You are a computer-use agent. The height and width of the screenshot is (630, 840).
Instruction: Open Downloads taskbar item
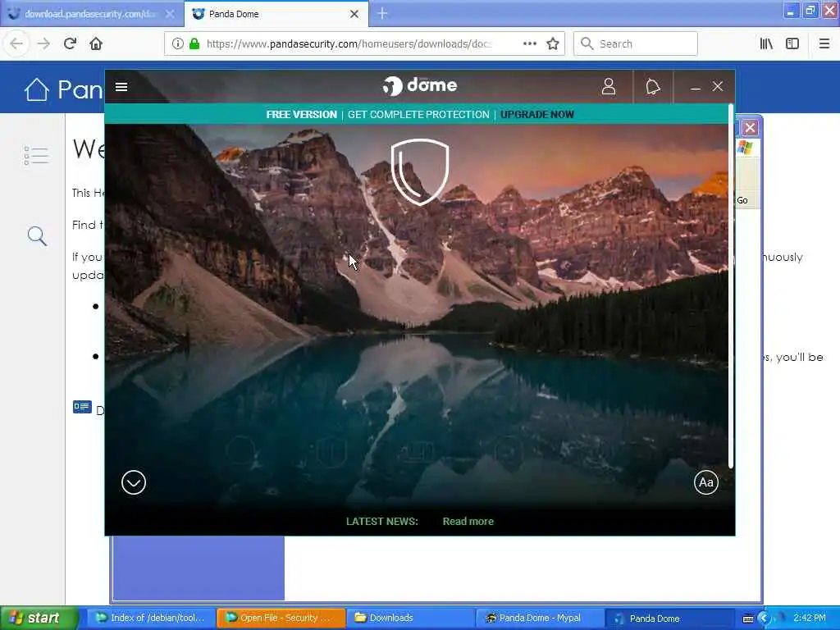[411, 618]
